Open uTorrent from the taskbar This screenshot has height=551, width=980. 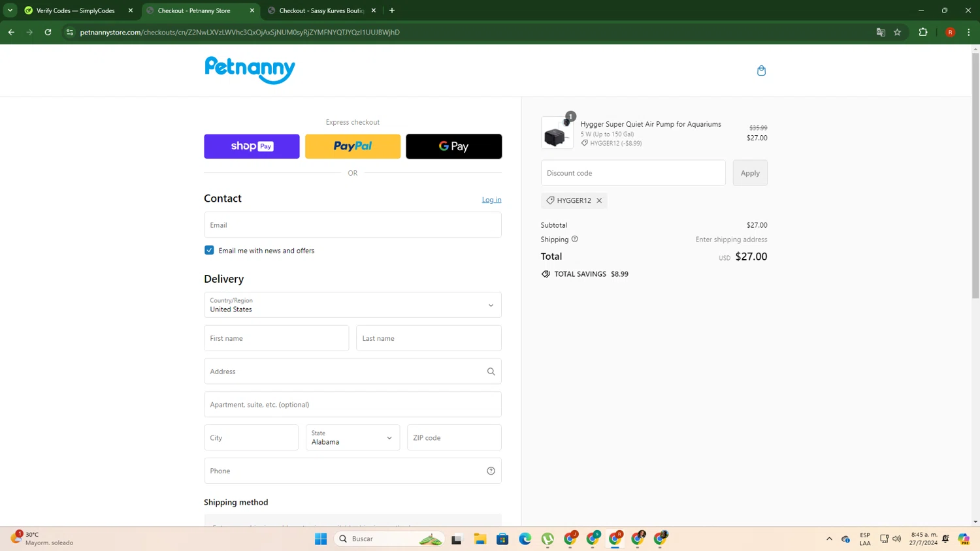pyautogui.click(x=547, y=539)
